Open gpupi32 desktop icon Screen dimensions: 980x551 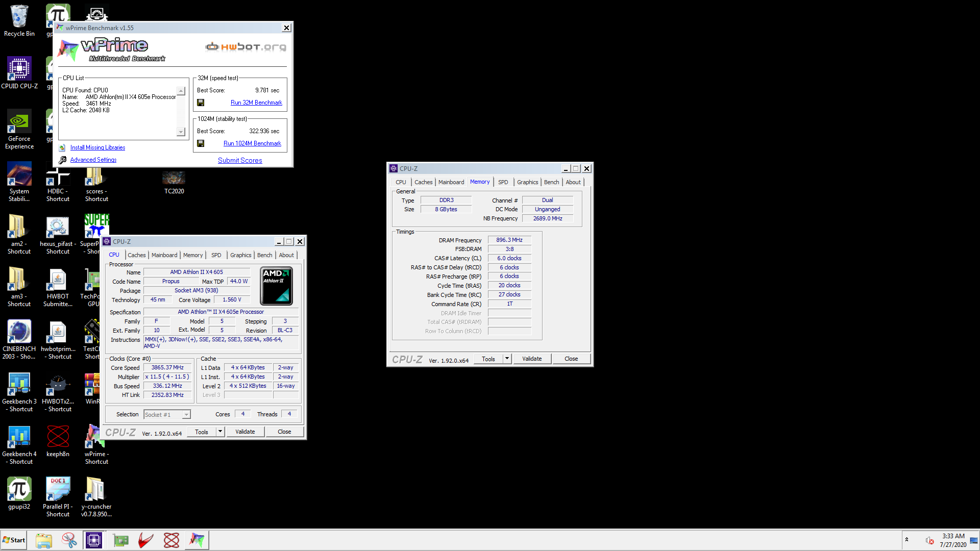click(x=19, y=493)
